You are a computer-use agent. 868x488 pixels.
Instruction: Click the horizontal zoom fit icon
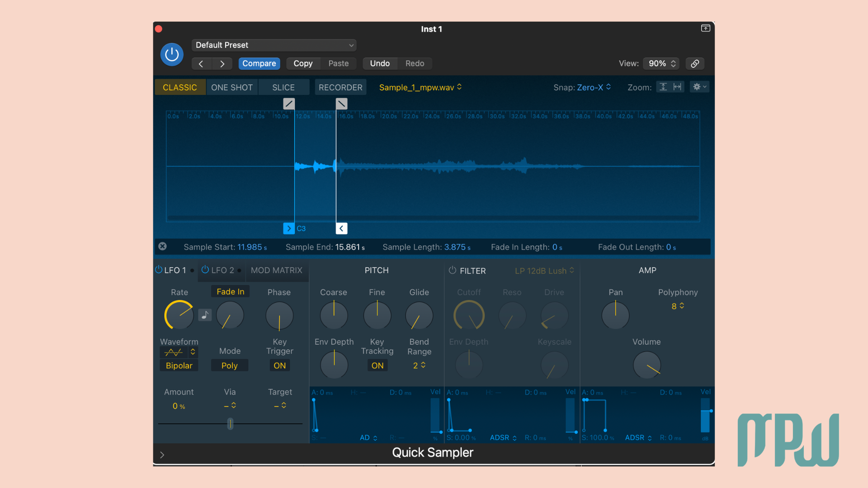click(x=677, y=86)
